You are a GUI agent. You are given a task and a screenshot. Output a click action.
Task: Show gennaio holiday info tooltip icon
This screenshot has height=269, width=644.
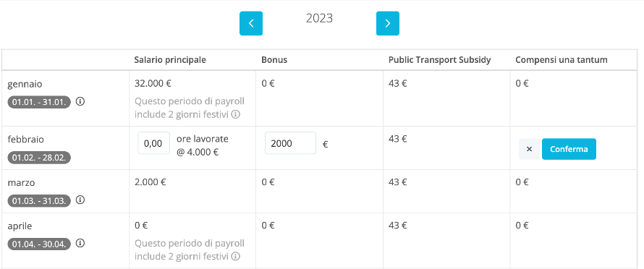(235, 114)
